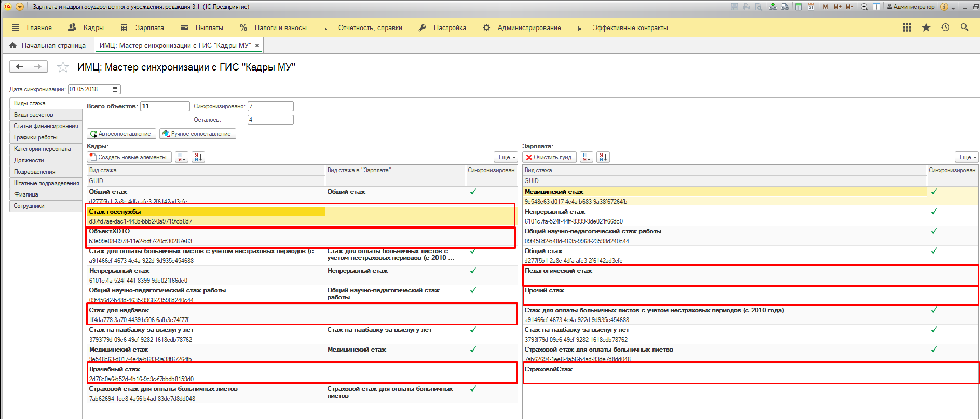Viewport: 980px width, 419px height.
Task: Click the Очистить гуид button
Action: pos(549,157)
